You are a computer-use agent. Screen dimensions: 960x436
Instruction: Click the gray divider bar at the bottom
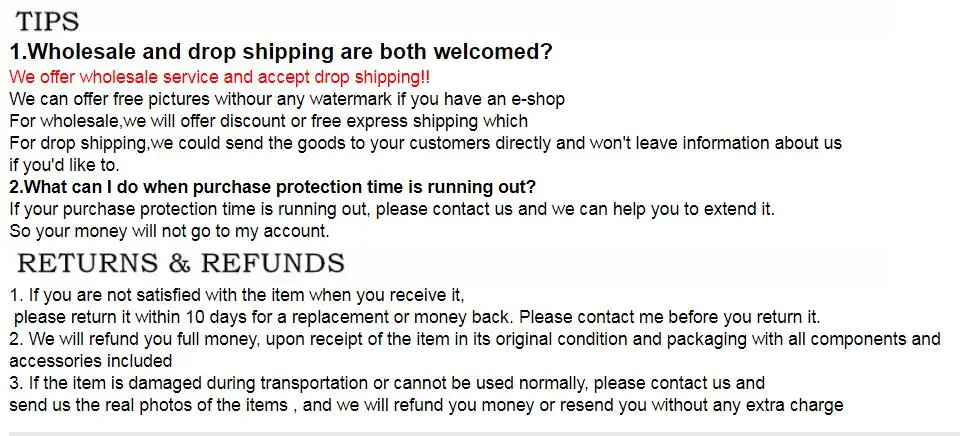point(480,434)
